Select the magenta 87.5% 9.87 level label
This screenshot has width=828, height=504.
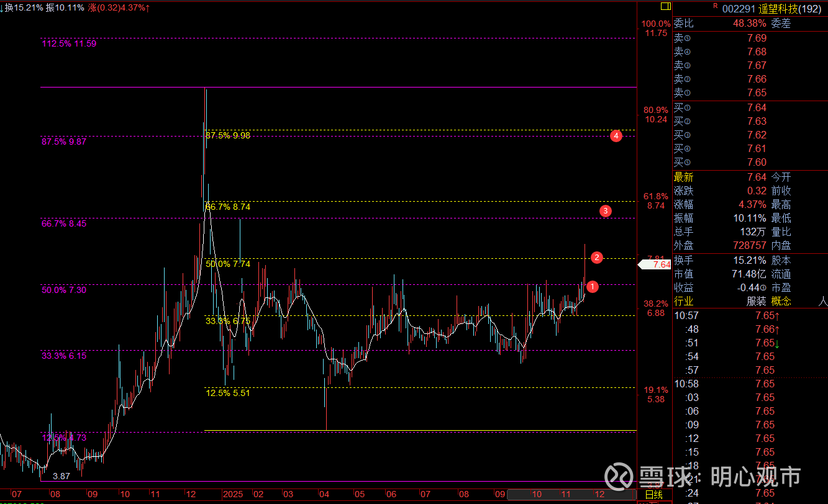[x=64, y=142]
